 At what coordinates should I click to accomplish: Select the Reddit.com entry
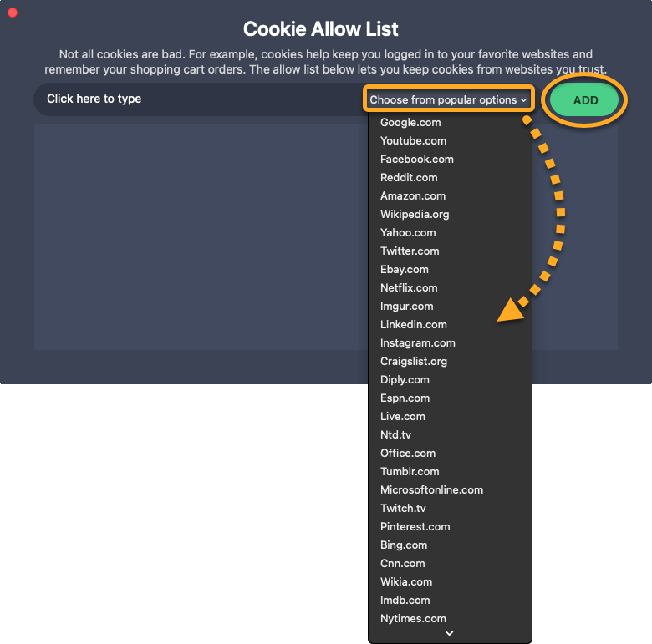(x=409, y=178)
